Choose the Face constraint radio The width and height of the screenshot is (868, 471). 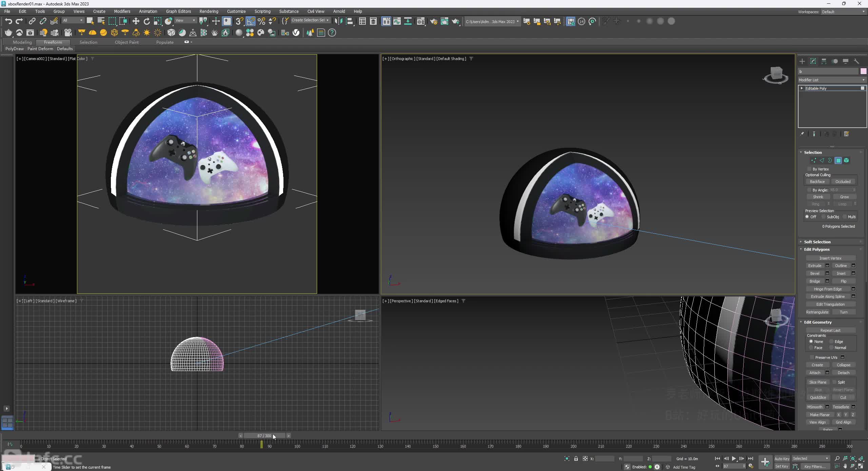(x=811, y=348)
